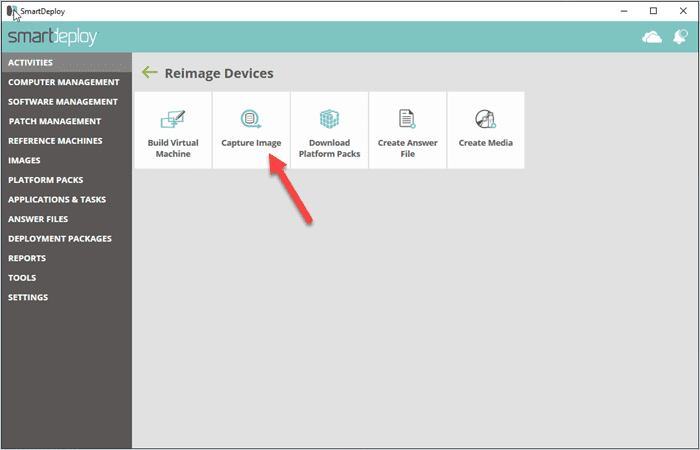Open Deployment Packages section
Viewport: 700px width, 450px height.
point(66,239)
